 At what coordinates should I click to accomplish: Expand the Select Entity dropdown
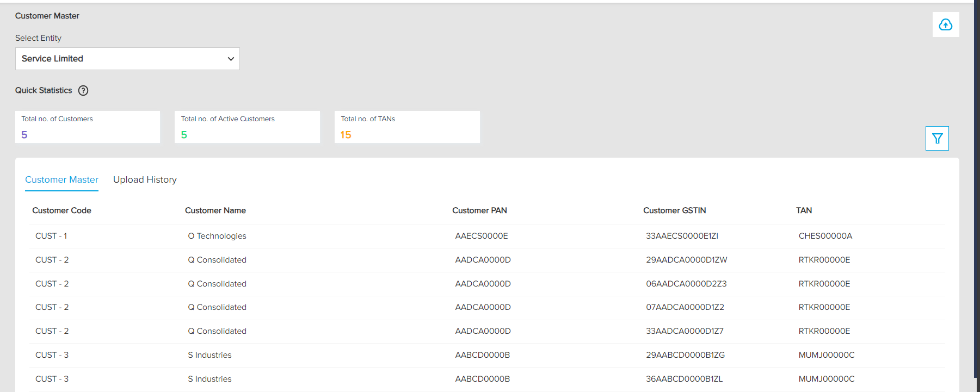[127, 59]
